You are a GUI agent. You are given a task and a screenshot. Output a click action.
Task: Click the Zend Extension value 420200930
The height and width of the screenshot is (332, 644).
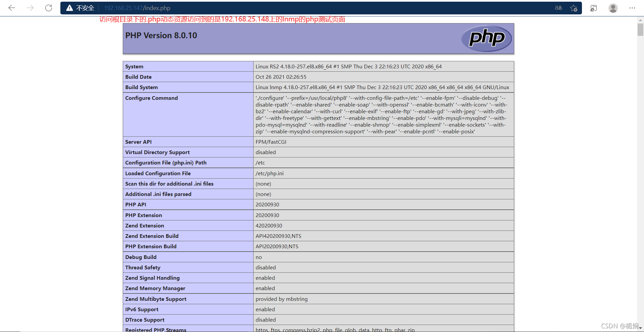coord(269,226)
